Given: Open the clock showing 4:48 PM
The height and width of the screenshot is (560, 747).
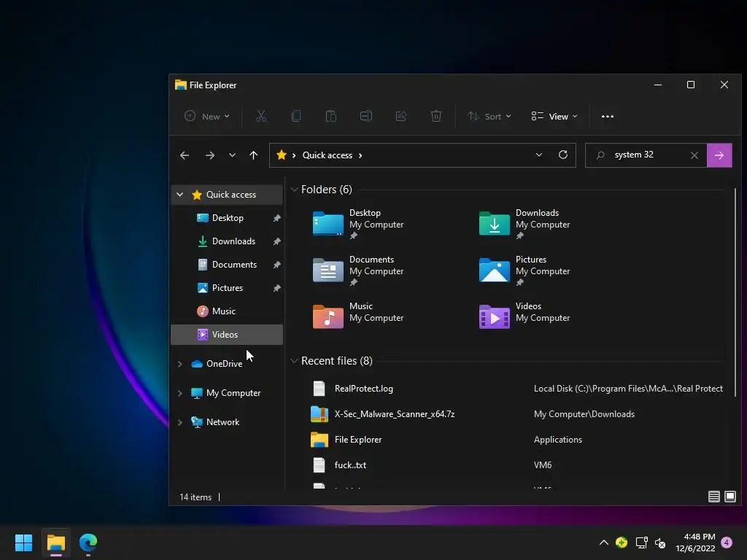Looking at the screenshot, I should click(695, 542).
